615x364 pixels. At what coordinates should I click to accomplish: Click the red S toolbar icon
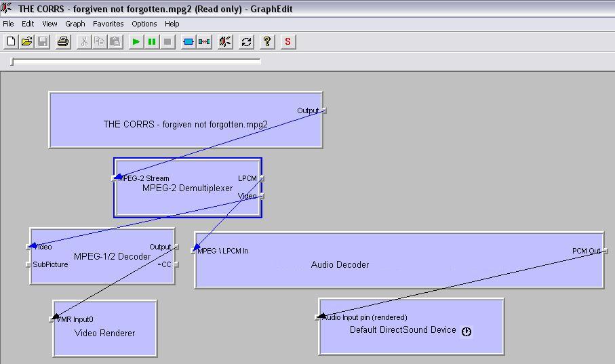tap(287, 42)
